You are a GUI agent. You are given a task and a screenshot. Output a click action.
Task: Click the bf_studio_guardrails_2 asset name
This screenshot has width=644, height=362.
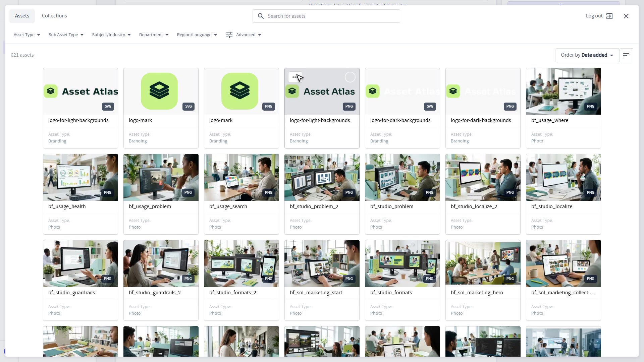pos(155,293)
